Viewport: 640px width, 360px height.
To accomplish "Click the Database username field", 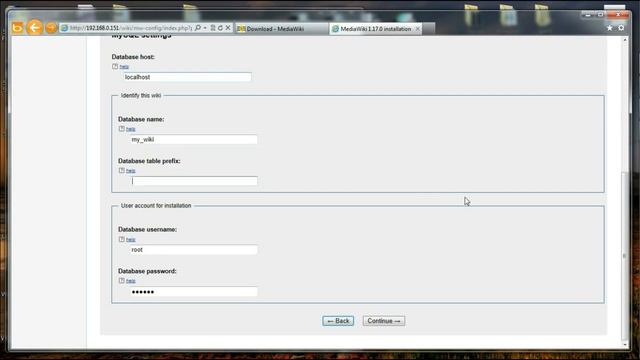I will click(x=194, y=250).
